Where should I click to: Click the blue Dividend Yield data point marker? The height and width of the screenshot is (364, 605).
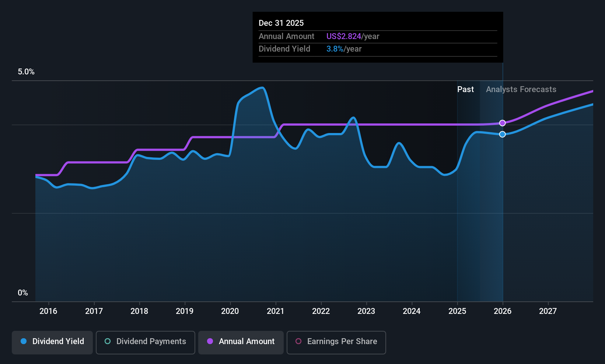pyautogui.click(x=502, y=134)
